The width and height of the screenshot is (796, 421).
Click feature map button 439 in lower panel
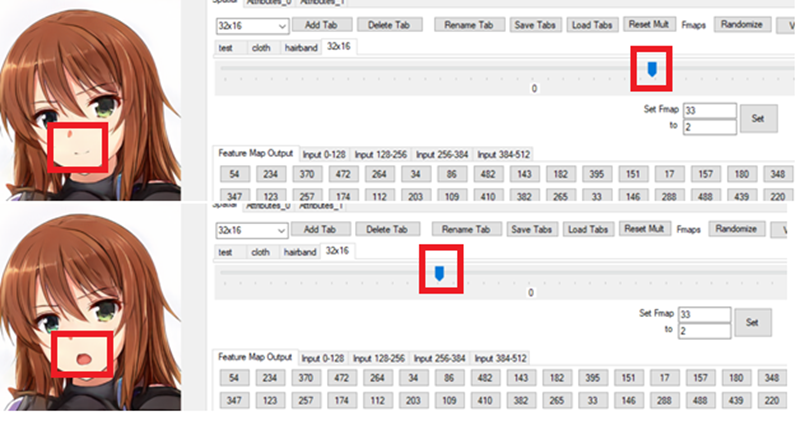click(736, 401)
